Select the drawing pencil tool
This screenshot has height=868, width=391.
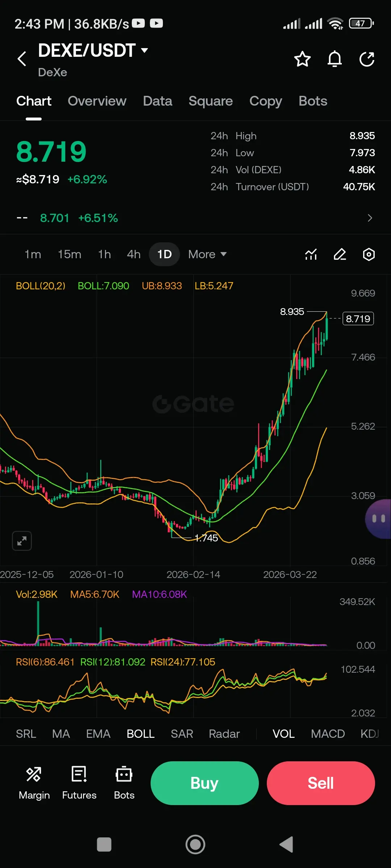click(x=340, y=254)
